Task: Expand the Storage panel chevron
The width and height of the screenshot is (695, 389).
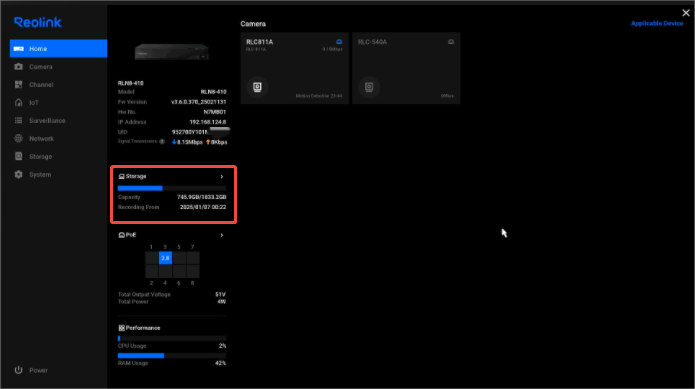Action: [222, 177]
